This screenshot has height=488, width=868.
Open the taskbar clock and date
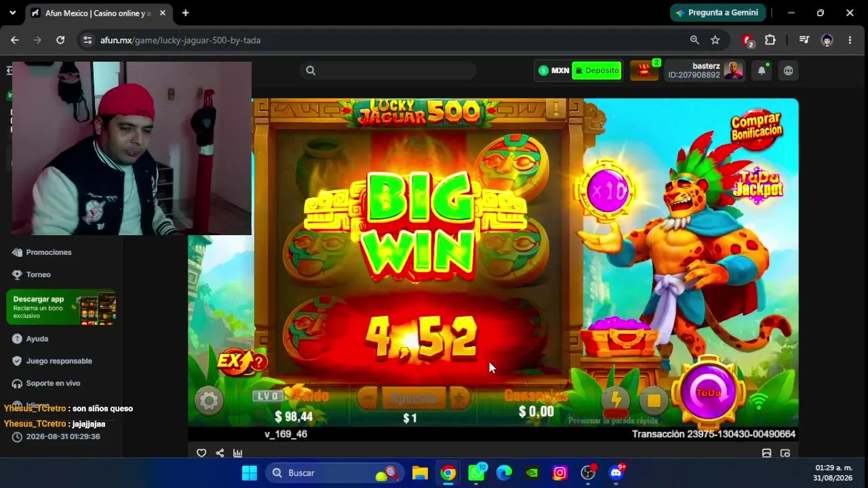pyautogui.click(x=833, y=472)
